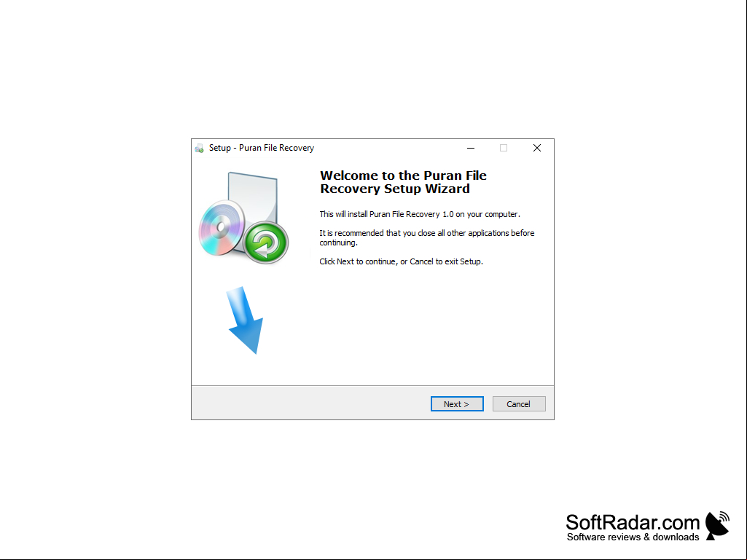This screenshot has width=747, height=560.
Task: Click the green circular recovery arrow icon
Action: [x=266, y=242]
